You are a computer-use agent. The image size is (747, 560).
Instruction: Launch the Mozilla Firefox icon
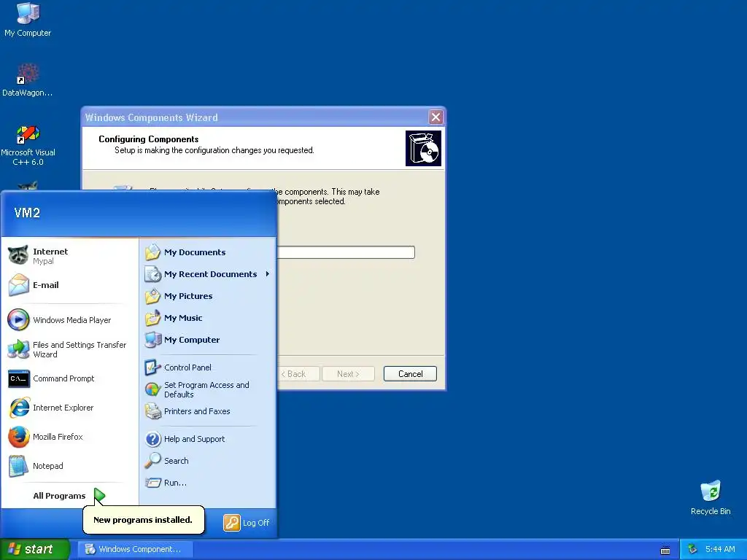click(18, 437)
